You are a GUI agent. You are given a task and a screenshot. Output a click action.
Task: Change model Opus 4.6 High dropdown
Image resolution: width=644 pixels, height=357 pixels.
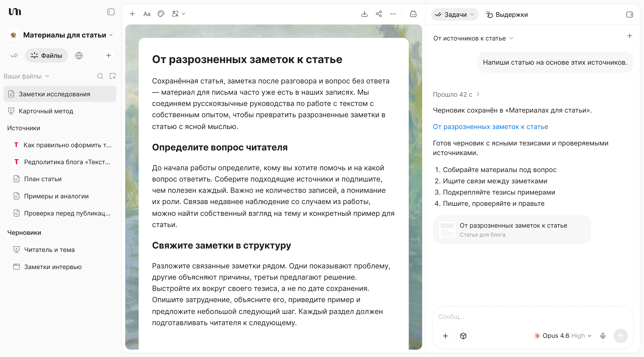click(562, 336)
